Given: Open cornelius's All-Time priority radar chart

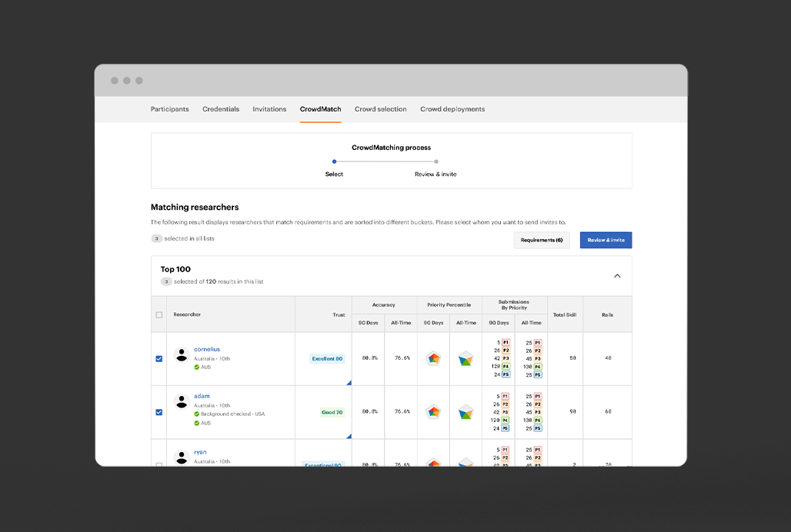Looking at the screenshot, I should click(466, 358).
